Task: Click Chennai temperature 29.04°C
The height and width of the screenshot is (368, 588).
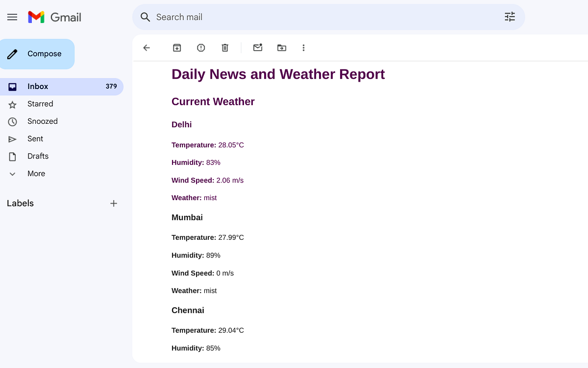Action: click(231, 330)
